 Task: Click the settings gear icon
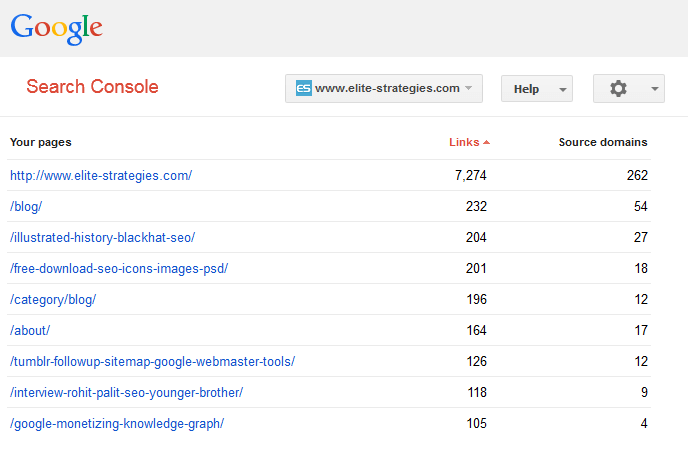(x=618, y=89)
